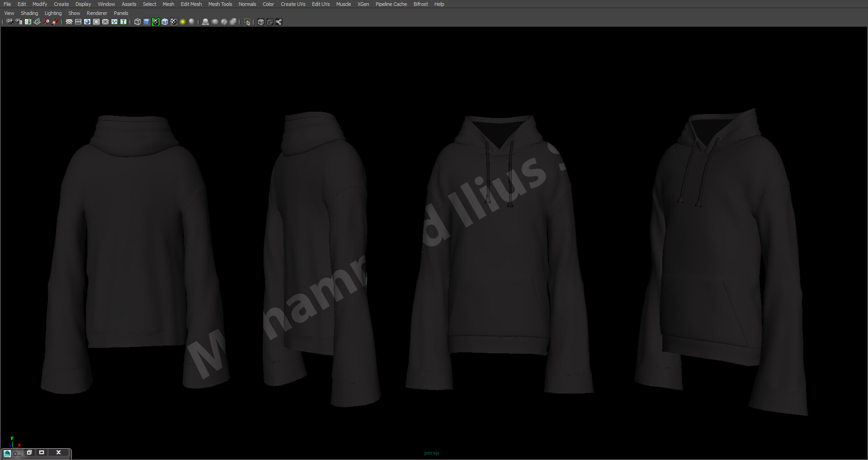This screenshot has width=868, height=460.
Task: Click the image plane icon
Action: [37, 22]
